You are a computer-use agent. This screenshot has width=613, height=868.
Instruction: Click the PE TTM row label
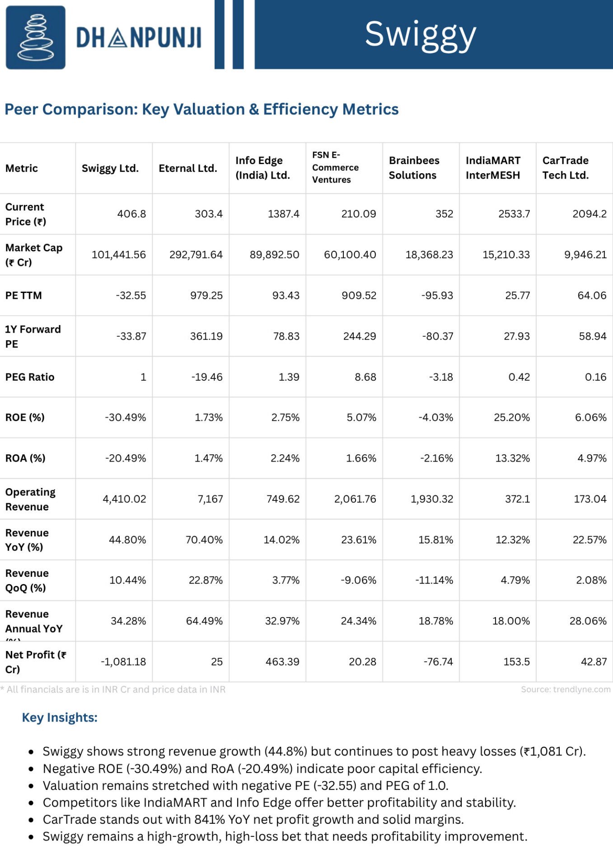click(x=23, y=296)
